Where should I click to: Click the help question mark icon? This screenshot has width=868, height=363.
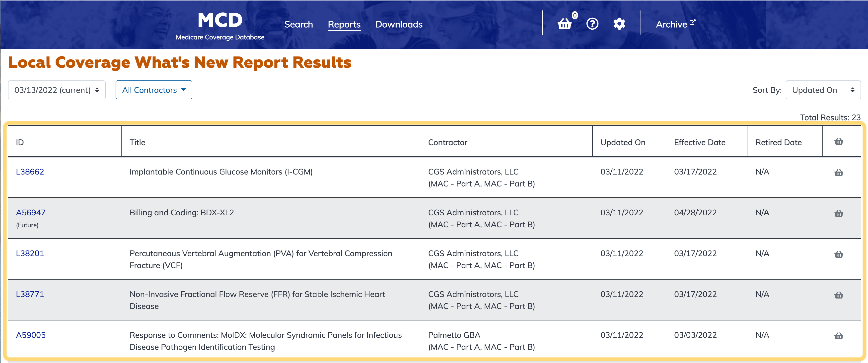592,24
